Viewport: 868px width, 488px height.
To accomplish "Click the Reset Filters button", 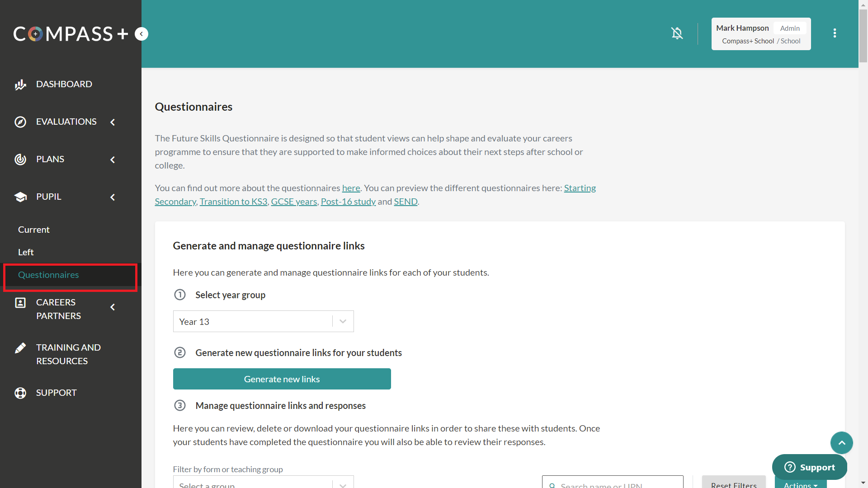I will pyautogui.click(x=733, y=484).
